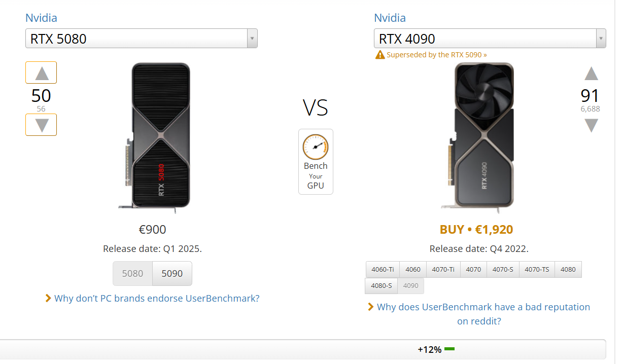
Task: Select the 4080 model tab
Action: [568, 270]
